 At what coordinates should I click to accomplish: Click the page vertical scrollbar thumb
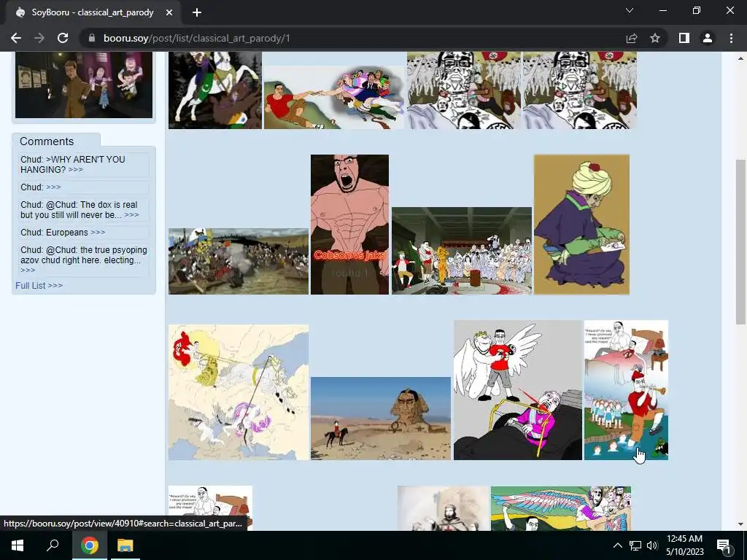pos(741,242)
